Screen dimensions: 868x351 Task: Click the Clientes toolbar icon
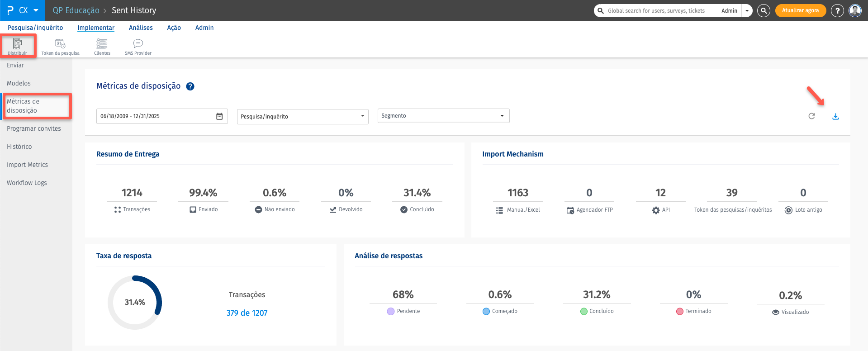(102, 46)
